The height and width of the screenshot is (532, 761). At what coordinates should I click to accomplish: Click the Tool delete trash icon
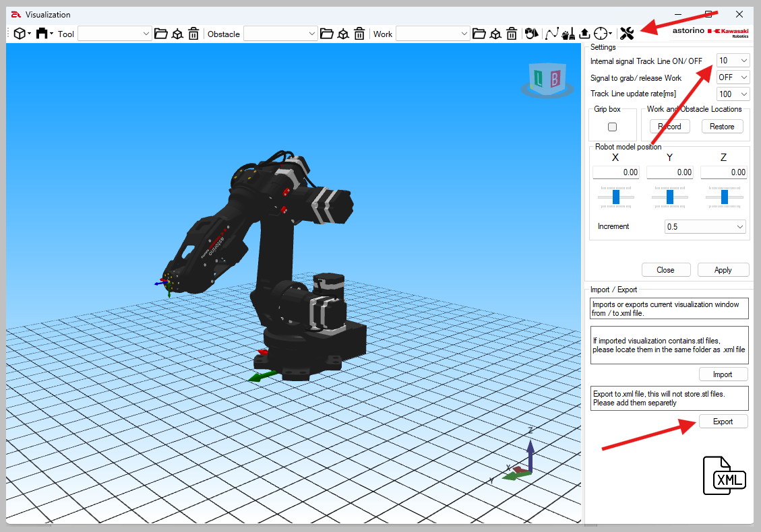(193, 34)
